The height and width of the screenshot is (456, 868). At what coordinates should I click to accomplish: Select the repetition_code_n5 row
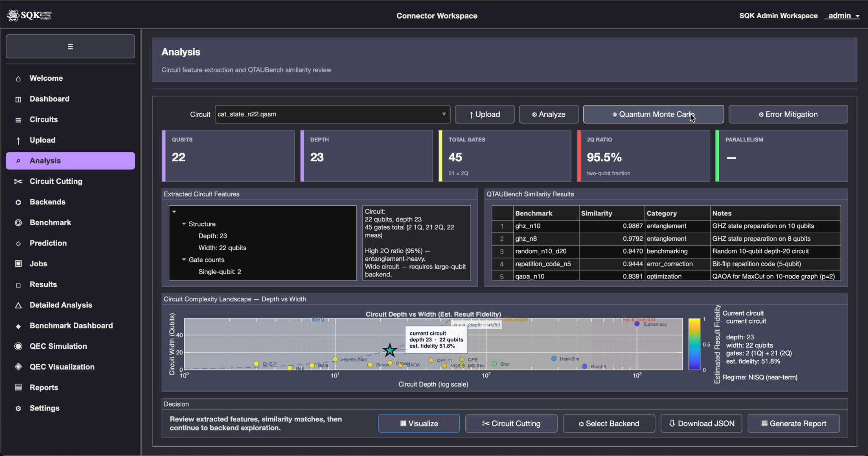666,264
